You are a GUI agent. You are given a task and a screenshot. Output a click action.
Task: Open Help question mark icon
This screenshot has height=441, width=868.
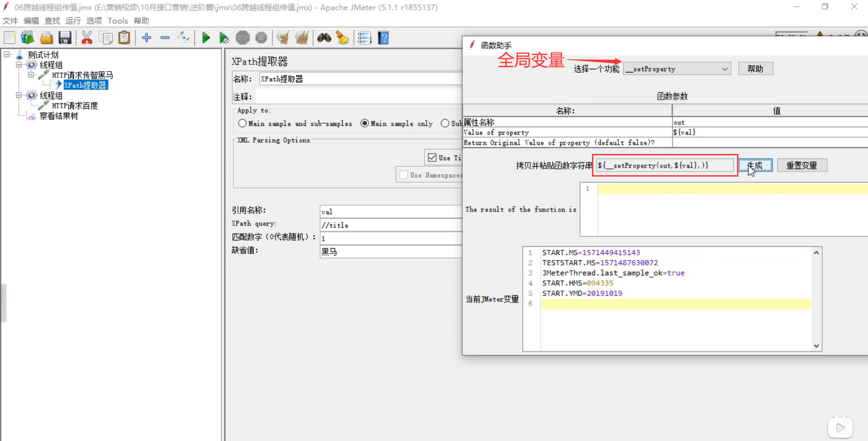(383, 38)
